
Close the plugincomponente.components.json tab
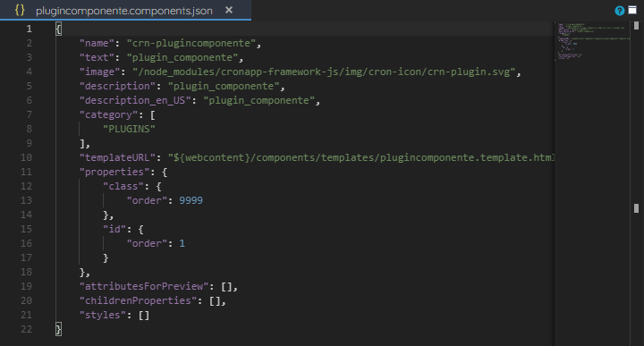pyautogui.click(x=229, y=10)
